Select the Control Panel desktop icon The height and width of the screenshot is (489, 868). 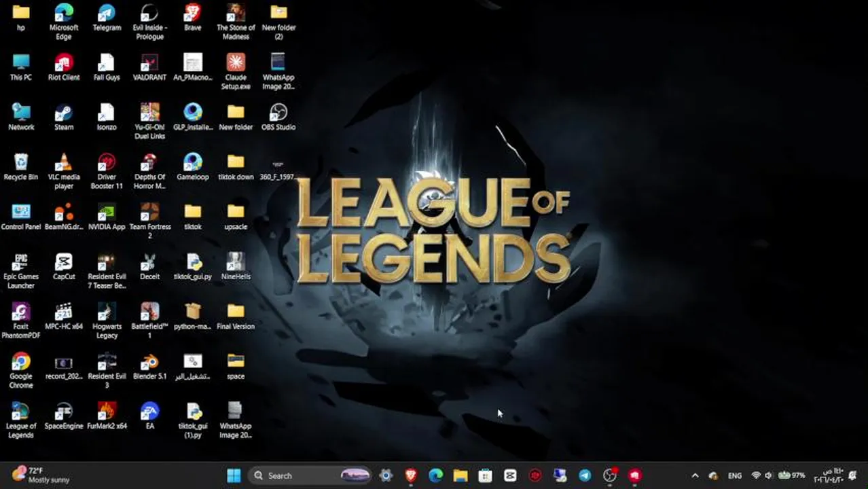point(21,216)
